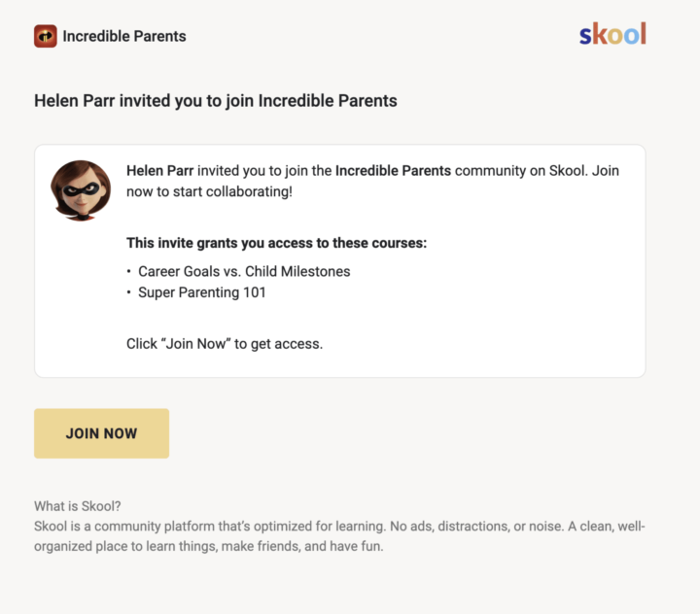Open the Incredible Parents community name in header
This screenshot has height=614, width=700.
tap(124, 36)
